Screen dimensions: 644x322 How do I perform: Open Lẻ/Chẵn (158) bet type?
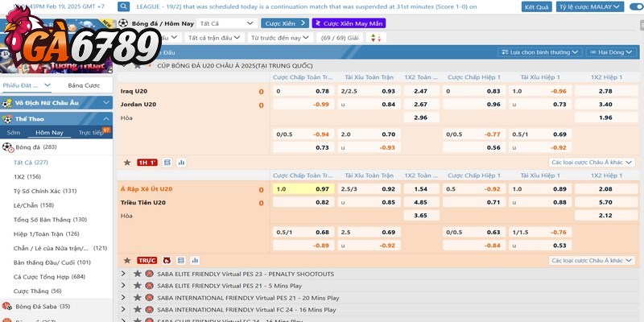pos(34,205)
